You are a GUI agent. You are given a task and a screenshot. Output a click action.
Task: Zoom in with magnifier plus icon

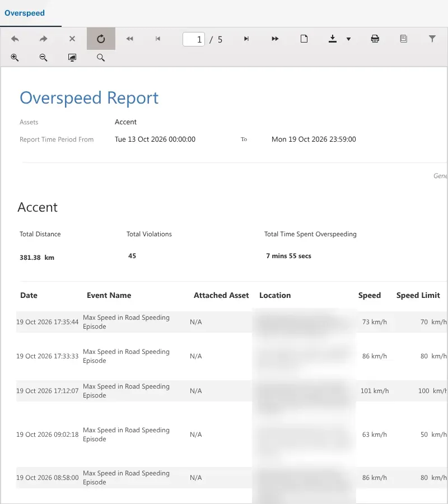pos(15,58)
